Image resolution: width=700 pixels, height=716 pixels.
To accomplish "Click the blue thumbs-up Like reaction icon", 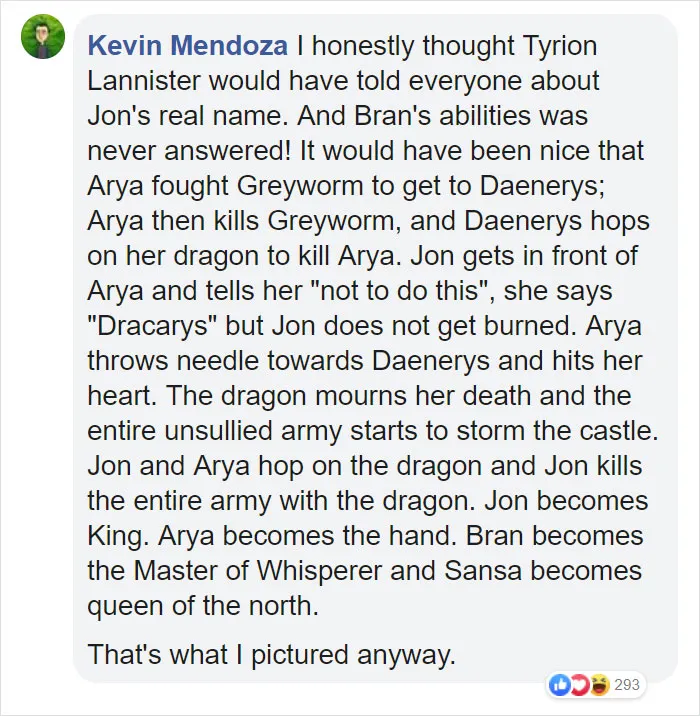I will click(x=559, y=684).
